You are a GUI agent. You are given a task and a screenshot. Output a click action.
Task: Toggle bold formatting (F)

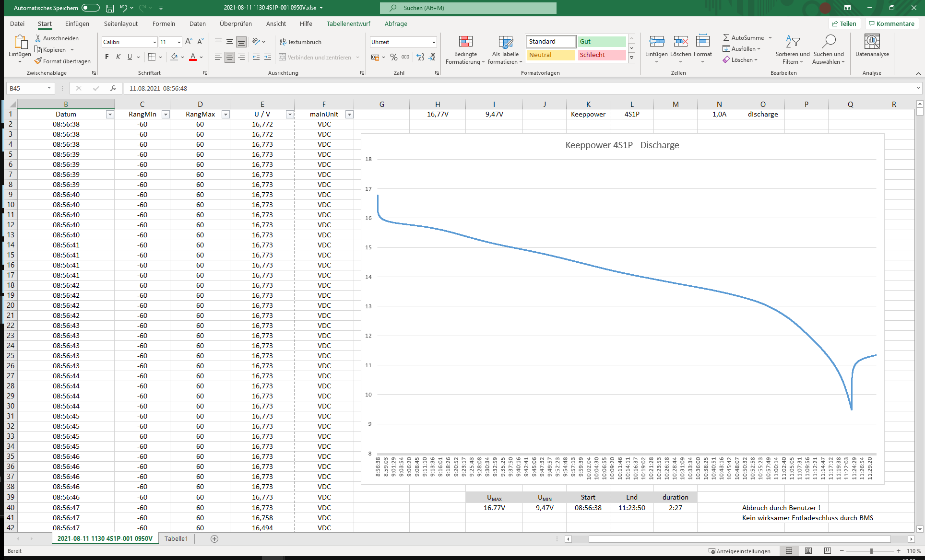click(x=107, y=57)
